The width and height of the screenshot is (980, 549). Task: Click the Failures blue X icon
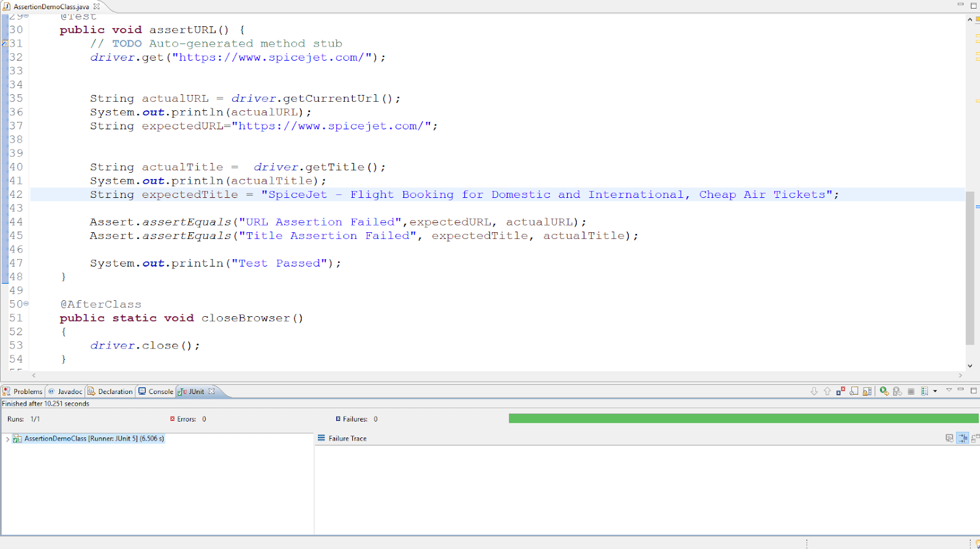point(338,419)
